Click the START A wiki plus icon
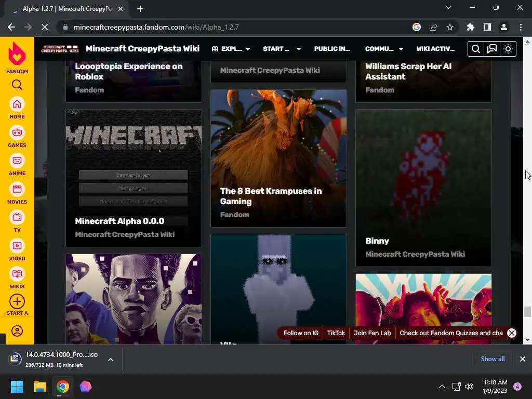 [x=17, y=302]
